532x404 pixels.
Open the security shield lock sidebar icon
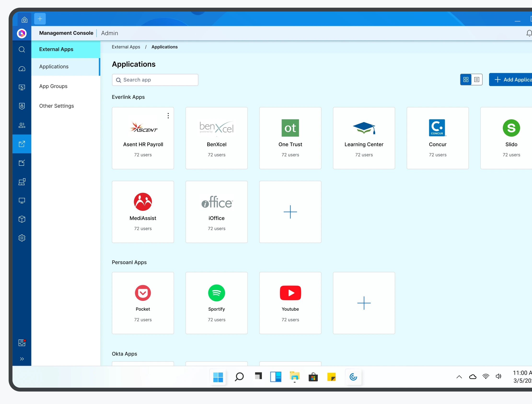tap(22, 106)
